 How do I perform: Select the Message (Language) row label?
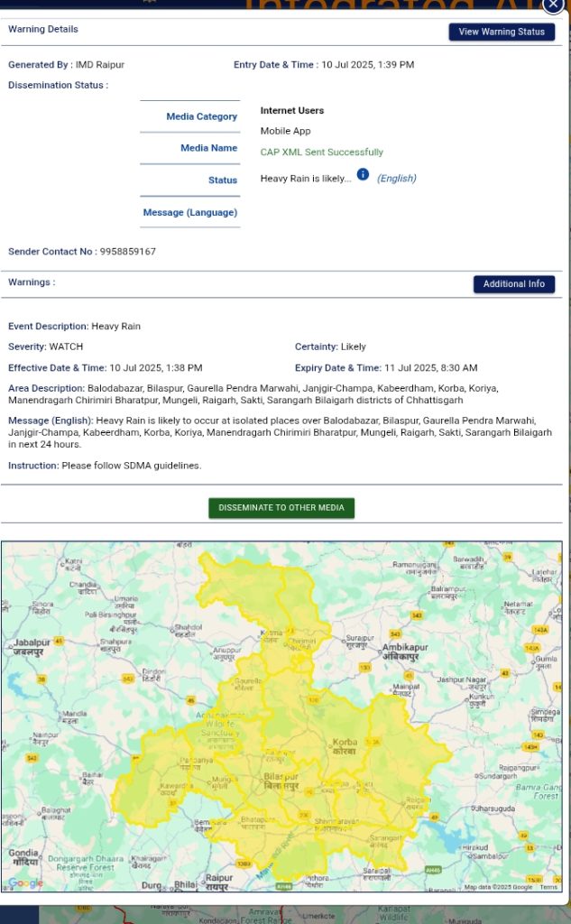(x=189, y=212)
